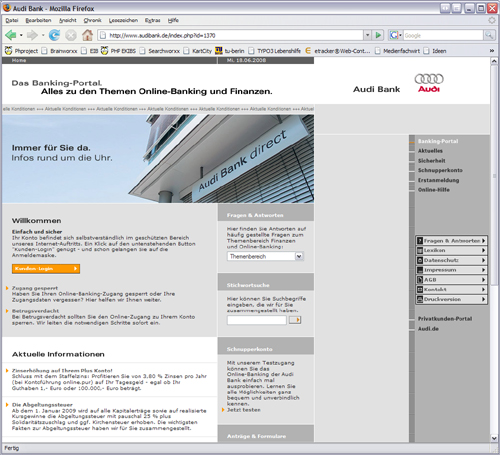The height and width of the screenshot is (455, 500).
Task: Open the Hilfe menu
Action: pos(173,20)
